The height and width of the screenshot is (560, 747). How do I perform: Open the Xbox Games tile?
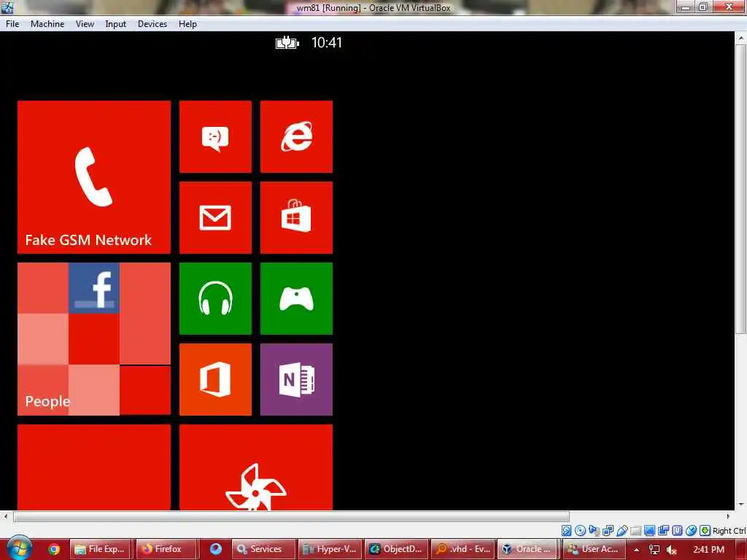[296, 298]
